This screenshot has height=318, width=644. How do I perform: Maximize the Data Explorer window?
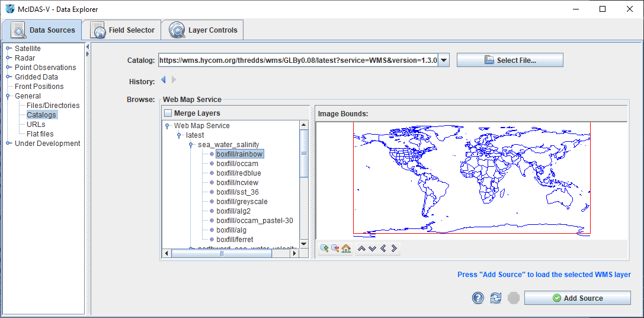(603, 9)
